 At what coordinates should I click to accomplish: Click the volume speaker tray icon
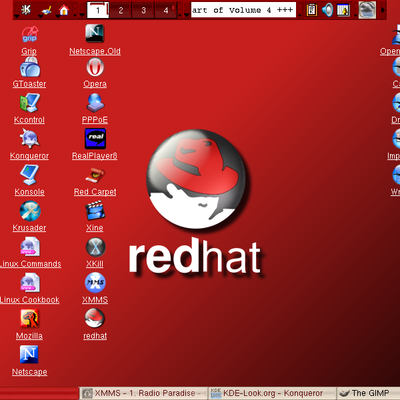327,10
